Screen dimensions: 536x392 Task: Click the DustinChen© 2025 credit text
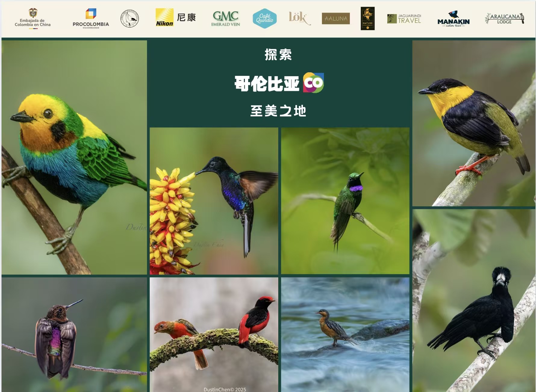pyautogui.click(x=225, y=389)
